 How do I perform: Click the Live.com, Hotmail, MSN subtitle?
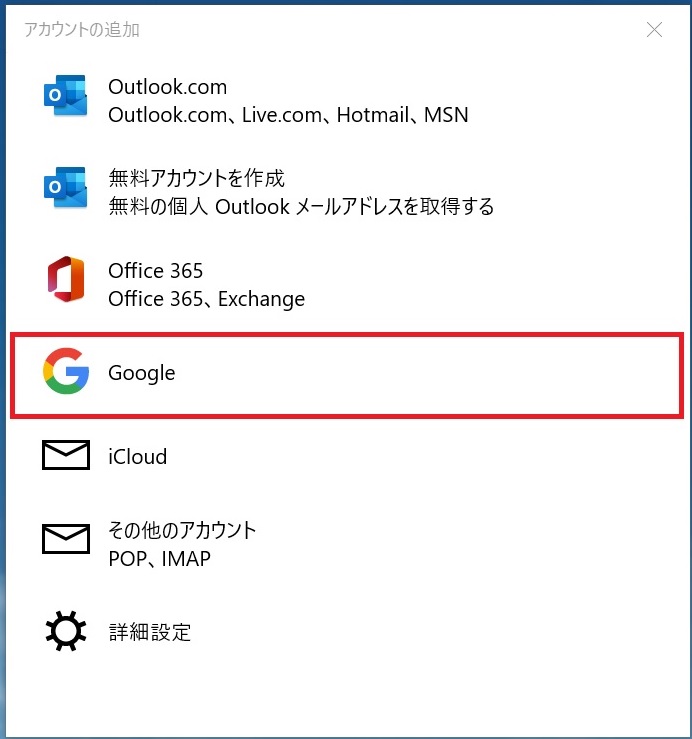click(288, 115)
